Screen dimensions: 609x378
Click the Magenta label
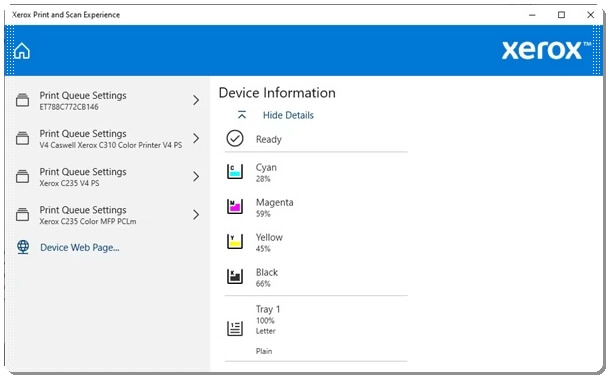click(275, 202)
